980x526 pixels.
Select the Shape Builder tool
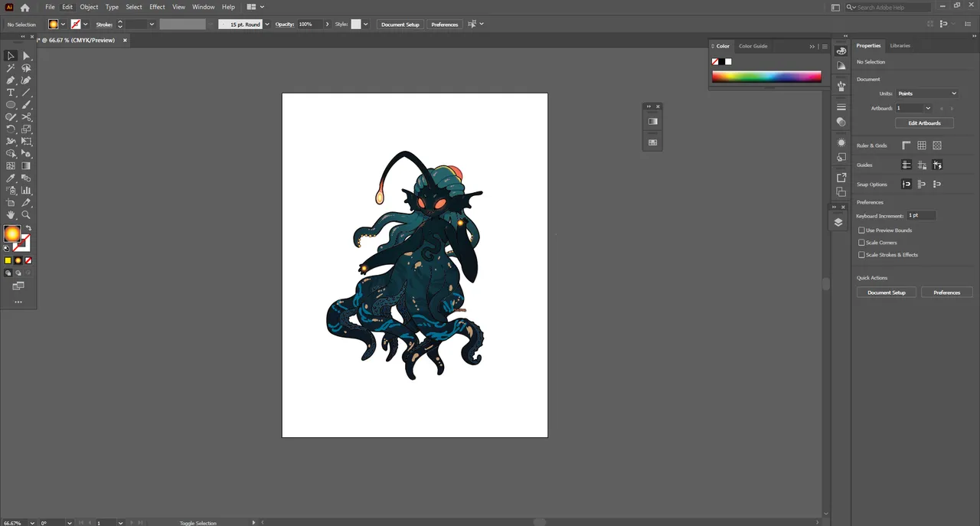[x=11, y=154]
